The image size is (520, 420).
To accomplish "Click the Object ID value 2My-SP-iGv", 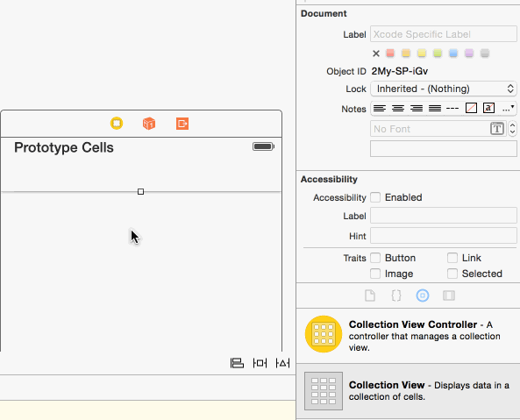I will (399, 71).
